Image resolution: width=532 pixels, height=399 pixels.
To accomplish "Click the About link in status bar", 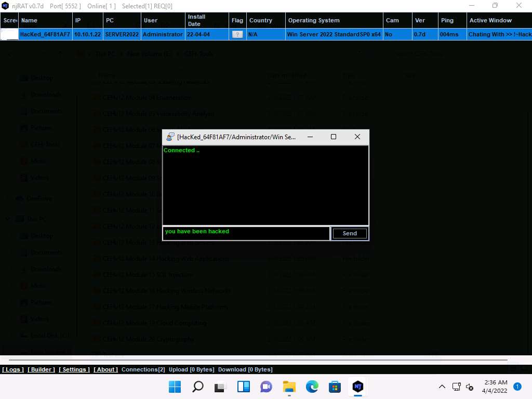I will (105, 369).
